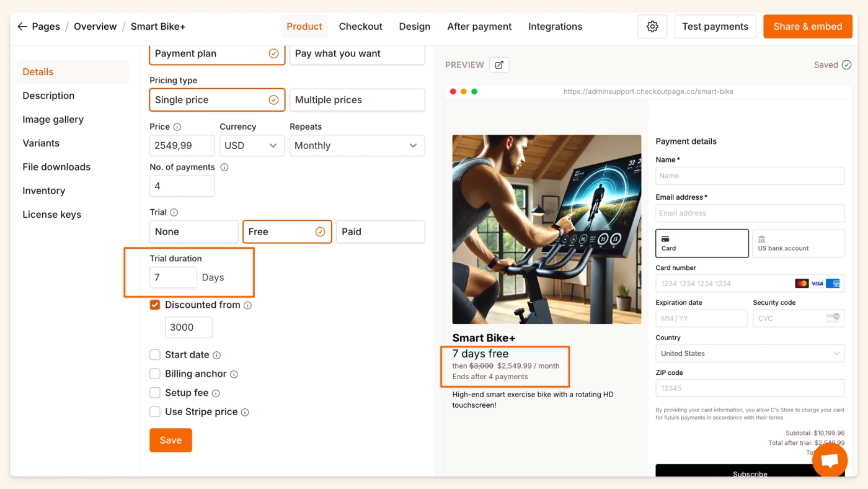Switch to the Design tab
The image size is (868, 489).
tap(415, 27)
